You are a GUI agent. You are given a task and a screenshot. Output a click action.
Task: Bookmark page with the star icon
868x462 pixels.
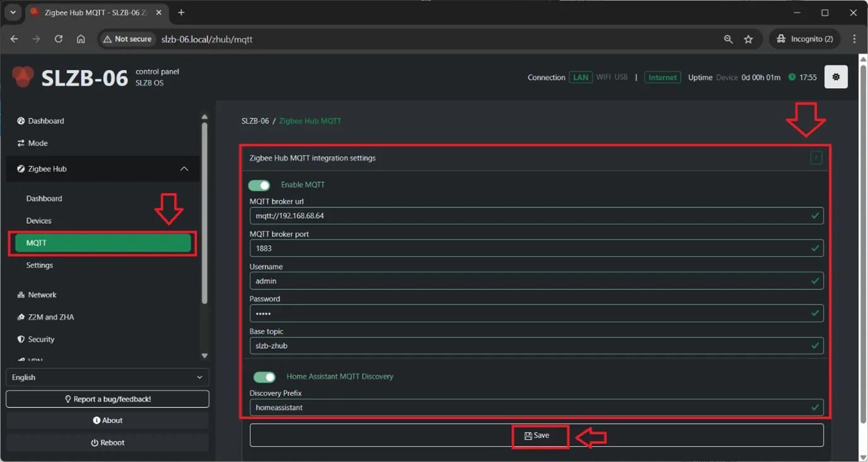(x=748, y=39)
